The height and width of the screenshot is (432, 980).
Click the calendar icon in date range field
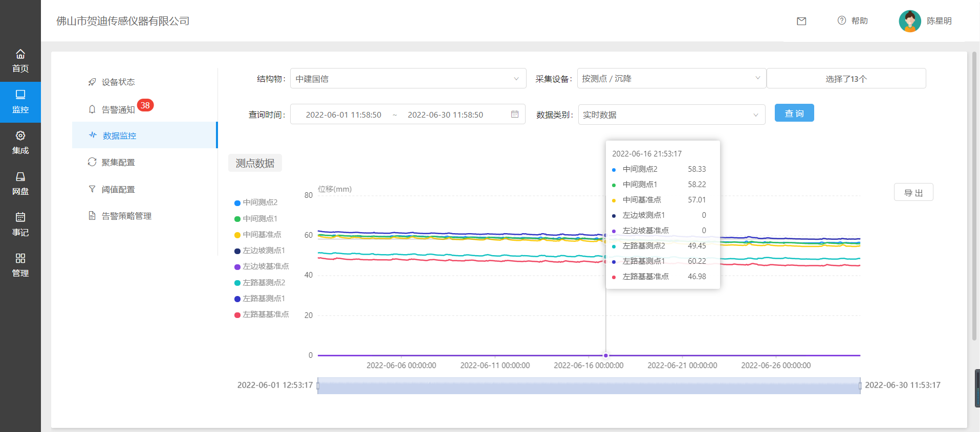(x=515, y=115)
